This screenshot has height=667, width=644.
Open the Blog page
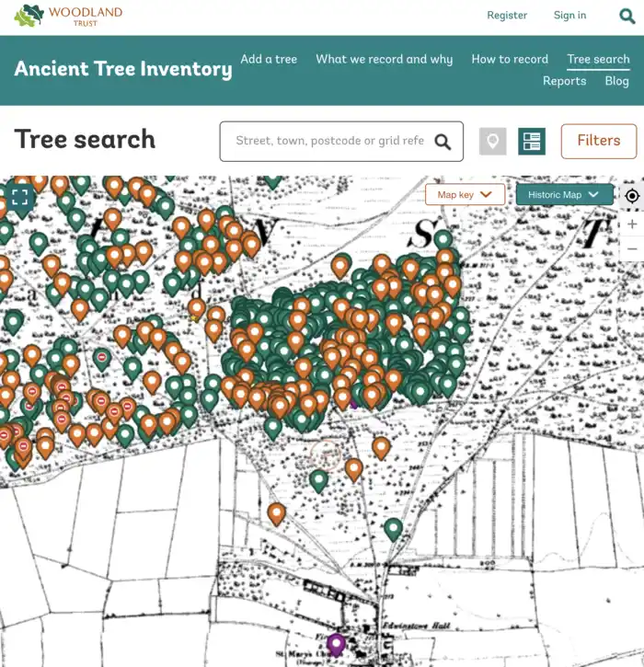pos(616,81)
